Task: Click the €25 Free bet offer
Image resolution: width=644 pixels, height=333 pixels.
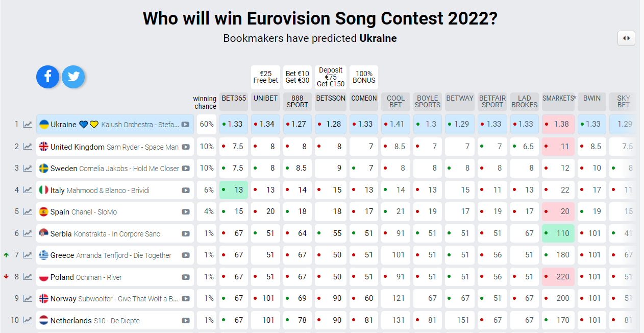Action: tap(265, 77)
